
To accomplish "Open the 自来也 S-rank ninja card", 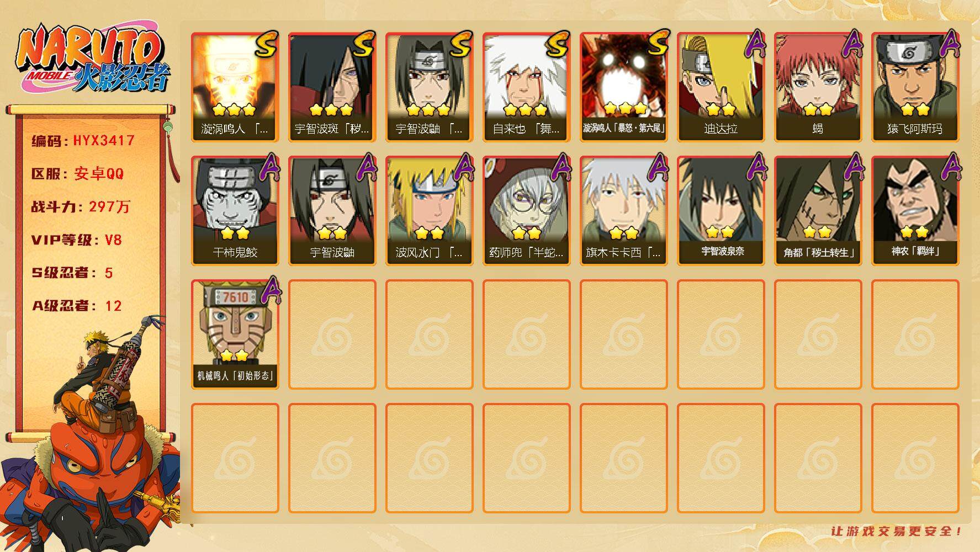I will point(526,87).
